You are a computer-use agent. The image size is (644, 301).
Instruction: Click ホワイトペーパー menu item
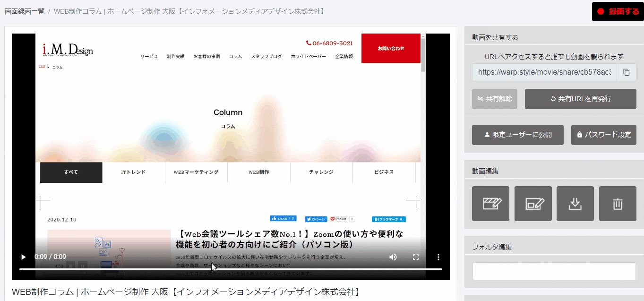point(308,56)
